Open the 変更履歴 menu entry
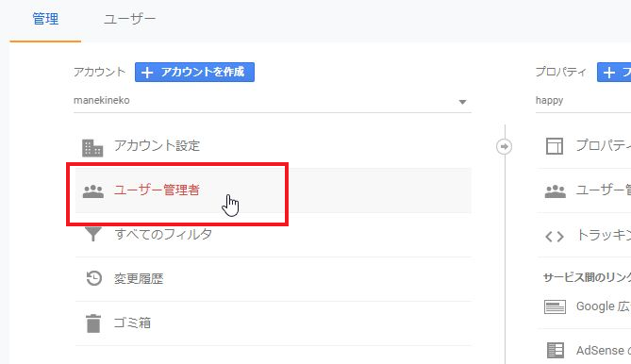Image resolution: width=631 pixels, height=364 pixels. (x=274, y=279)
